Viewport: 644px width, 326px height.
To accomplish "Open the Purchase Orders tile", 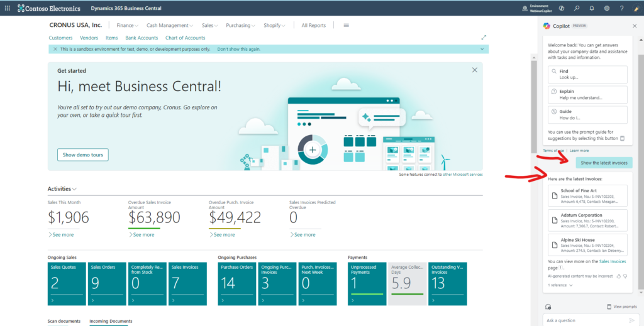I will coord(237,284).
